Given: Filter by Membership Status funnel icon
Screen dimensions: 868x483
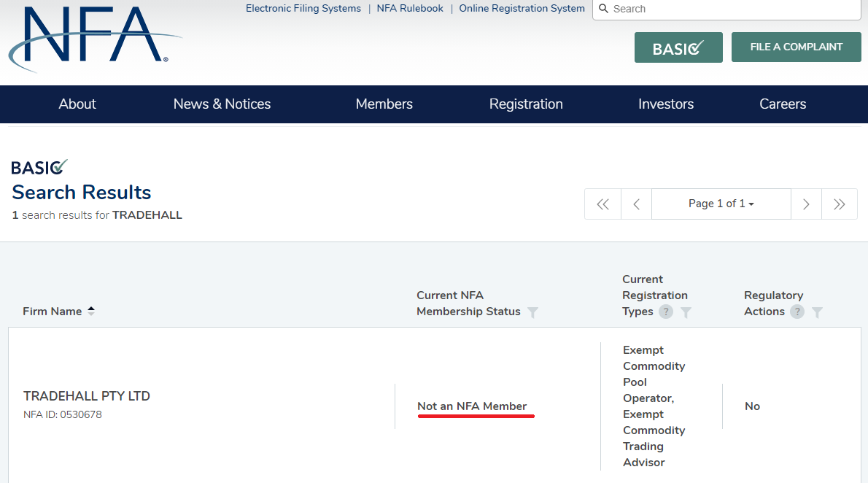Looking at the screenshot, I should tap(532, 312).
